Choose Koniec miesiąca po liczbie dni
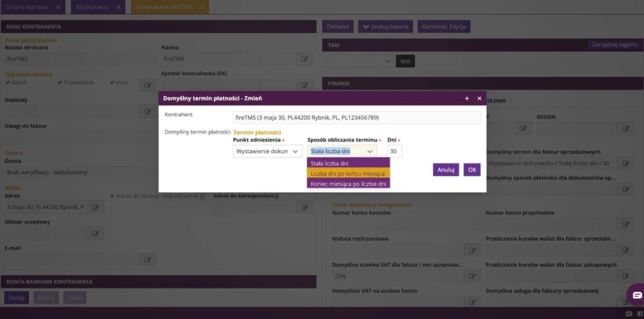 click(348, 184)
